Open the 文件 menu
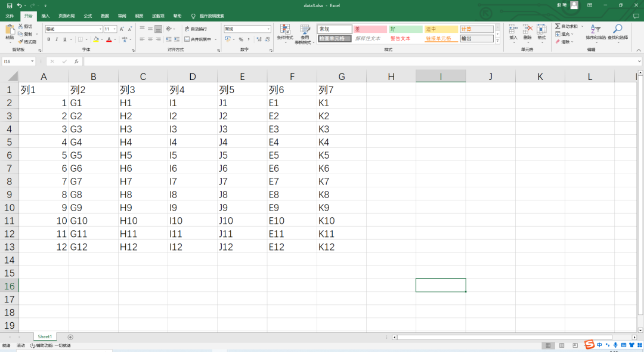Image resolution: width=644 pixels, height=352 pixels. point(10,16)
